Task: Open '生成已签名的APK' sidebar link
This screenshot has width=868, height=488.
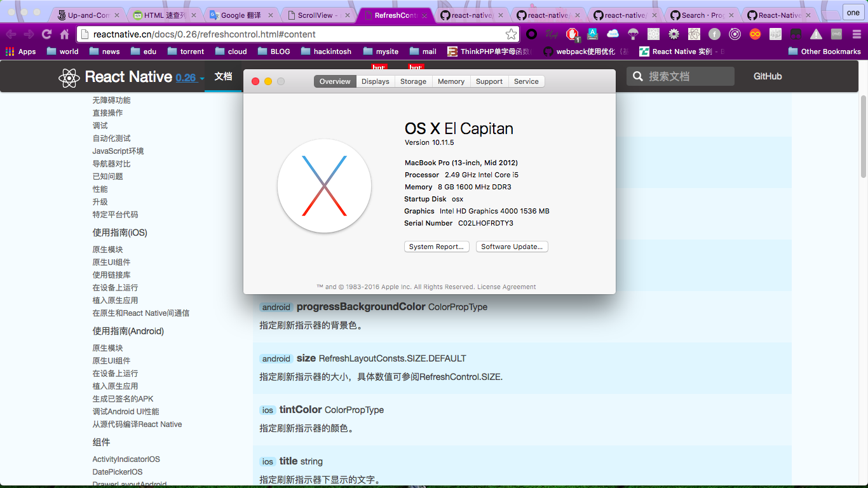Action: (x=123, y=398)
